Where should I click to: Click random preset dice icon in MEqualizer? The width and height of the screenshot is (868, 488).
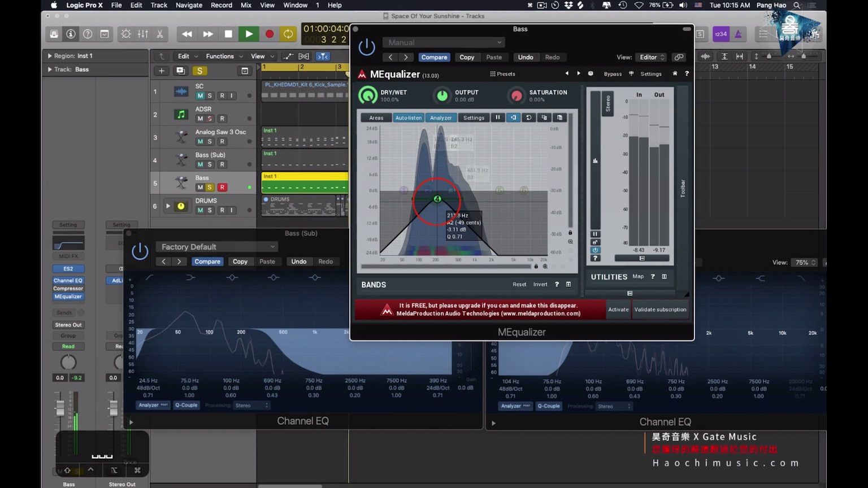click(x=591, y=73)
